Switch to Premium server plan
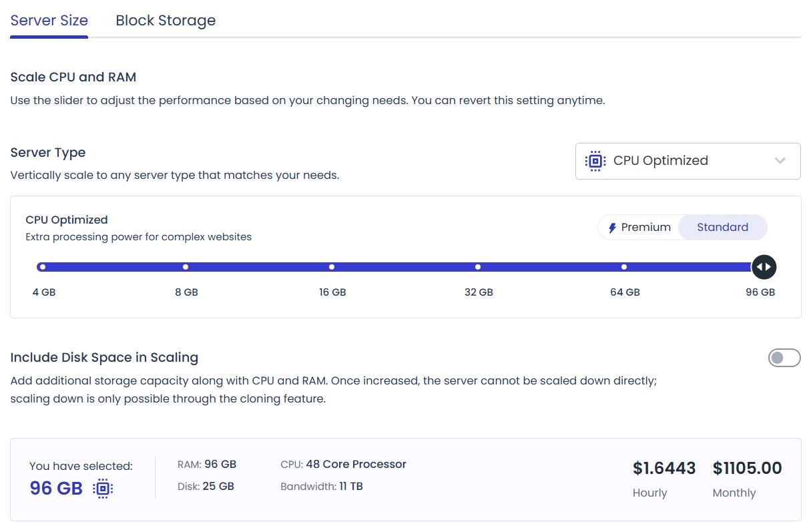Image resolution: width=811 pixels, height=532 pixels. (x=638, y=227)
